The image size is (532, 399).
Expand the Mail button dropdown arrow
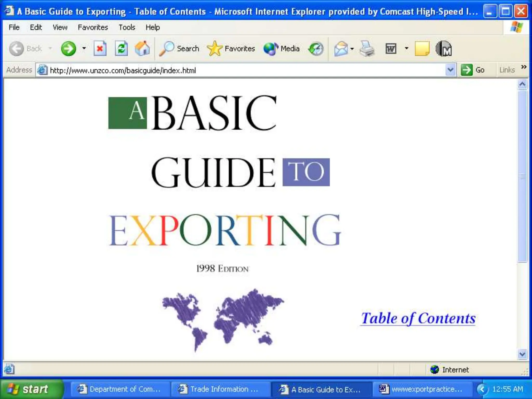(352, 49)
